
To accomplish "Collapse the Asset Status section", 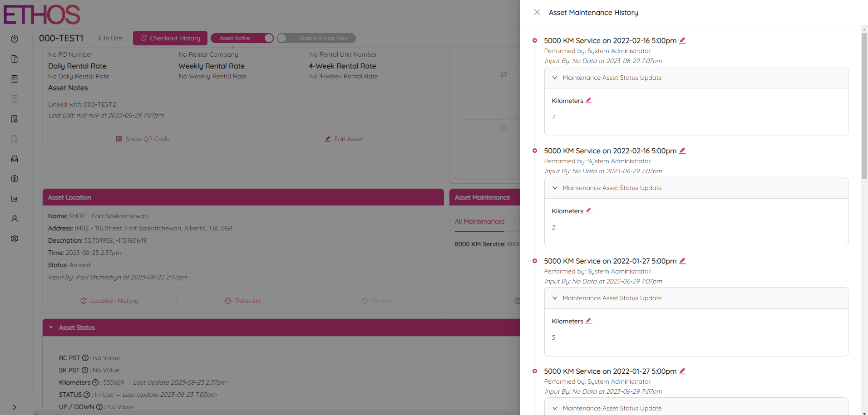I will (51, 327).
